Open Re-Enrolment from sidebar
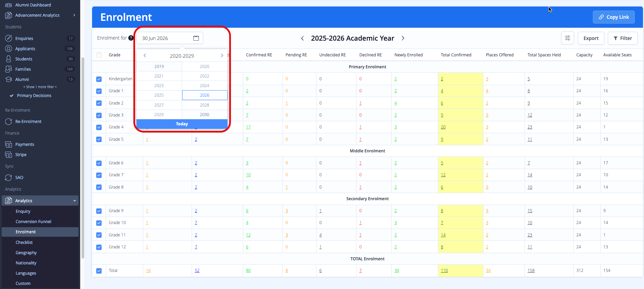644x289 pixels. click(x=28, y=122)
